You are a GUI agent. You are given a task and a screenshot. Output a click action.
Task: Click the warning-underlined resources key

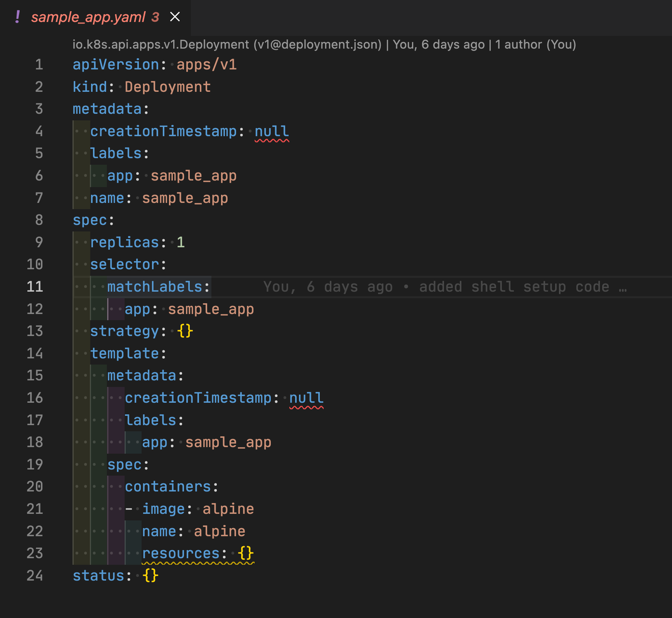(181, 553)
